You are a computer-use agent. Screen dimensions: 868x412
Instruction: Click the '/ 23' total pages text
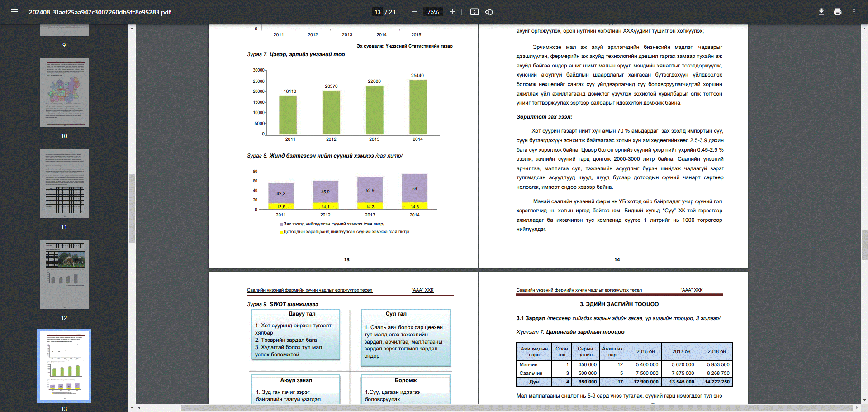click(390, 12)
